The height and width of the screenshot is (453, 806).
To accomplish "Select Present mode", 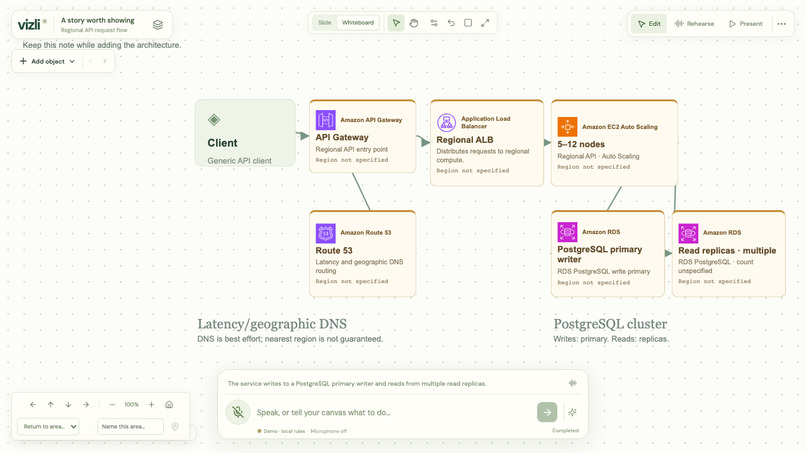I will tap(745, 24).
